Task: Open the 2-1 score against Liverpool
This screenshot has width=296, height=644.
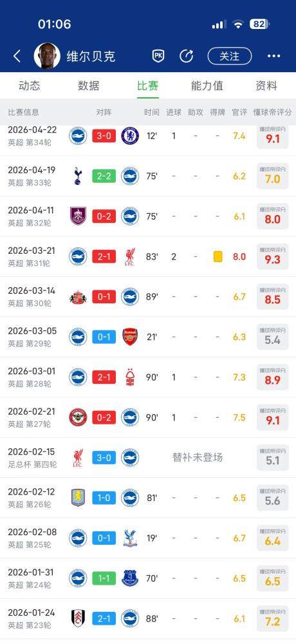Action: (x=104, y=257)
